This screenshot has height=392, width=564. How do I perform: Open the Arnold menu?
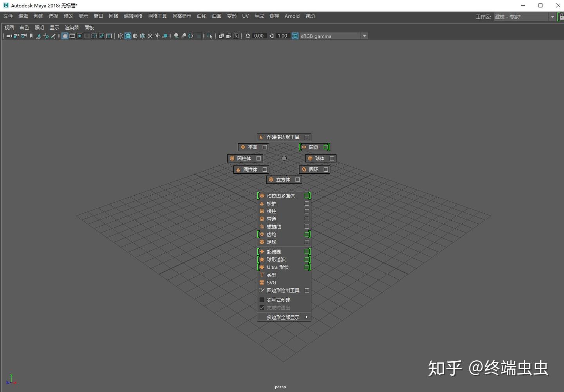292,16
